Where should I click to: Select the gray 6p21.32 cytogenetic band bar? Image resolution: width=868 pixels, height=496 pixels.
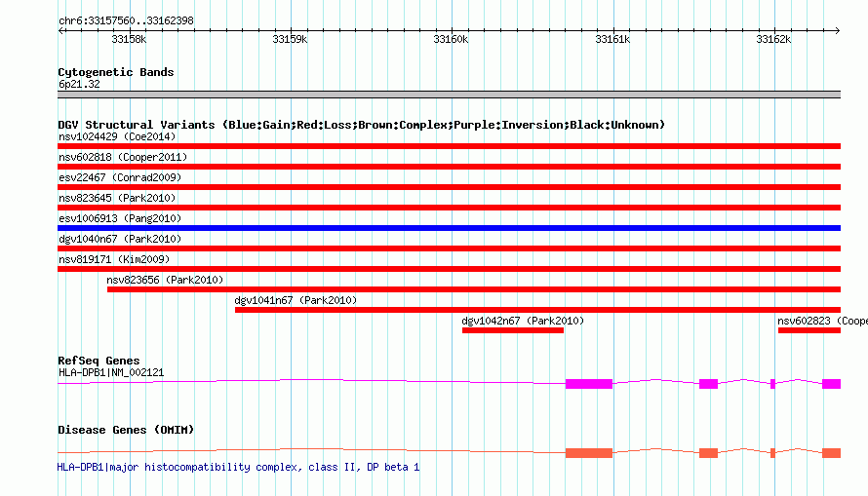click(x=449, y=95)
